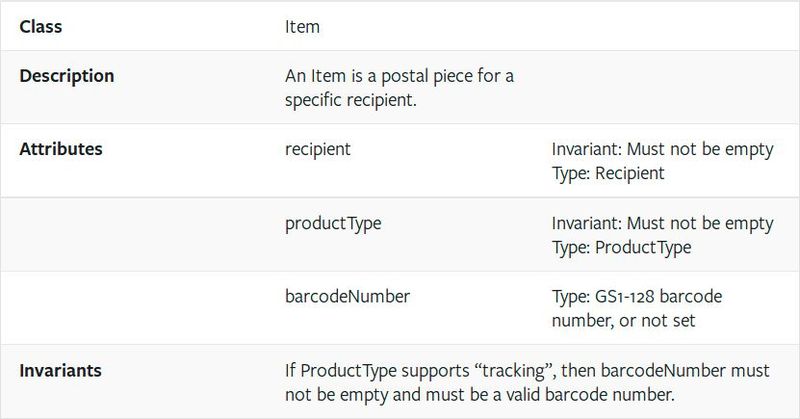800x419 pixels.
Task: Click the "Description" row label
Action: click(67, 75)
